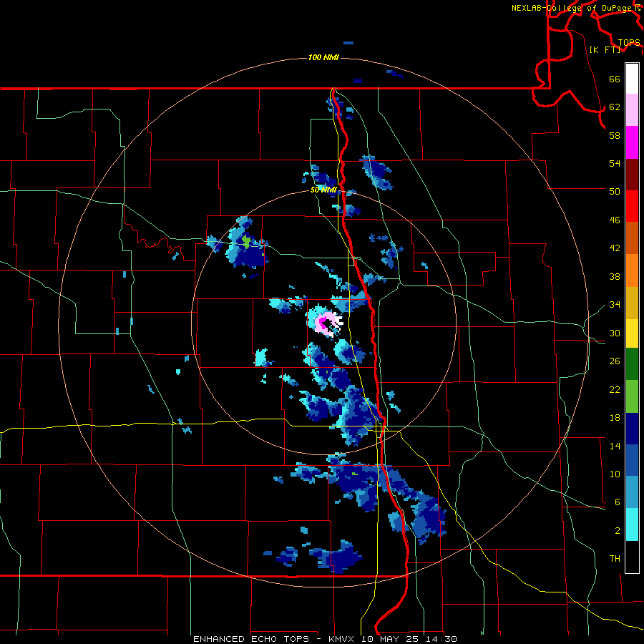The height and width of the screenshot is (644, 644).
Task: Click the legend value 58
Action: (615, 135)
